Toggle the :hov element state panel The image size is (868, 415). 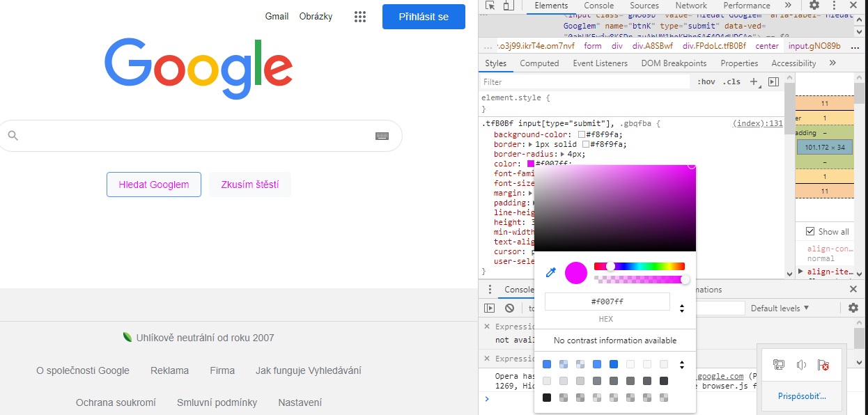tap(706, 82)
